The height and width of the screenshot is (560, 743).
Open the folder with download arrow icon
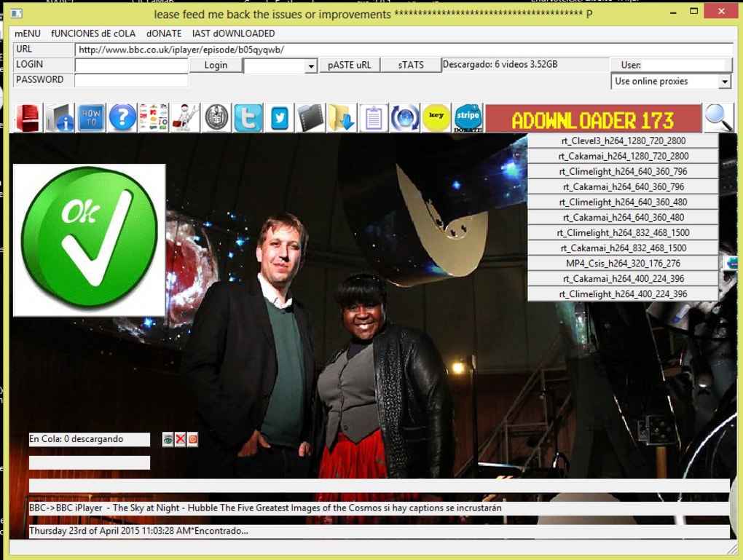point(342,117)
